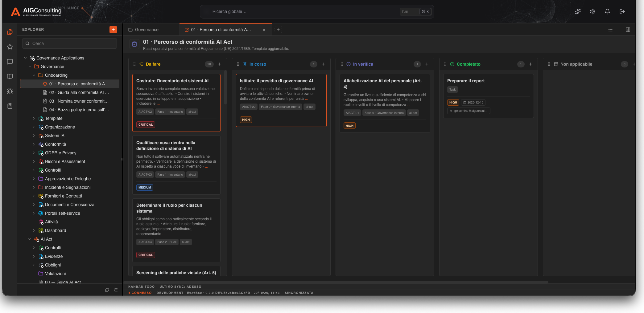Screen dimensions: 644x313
Task: Click the logout icon in header
Action: point(622,11)
